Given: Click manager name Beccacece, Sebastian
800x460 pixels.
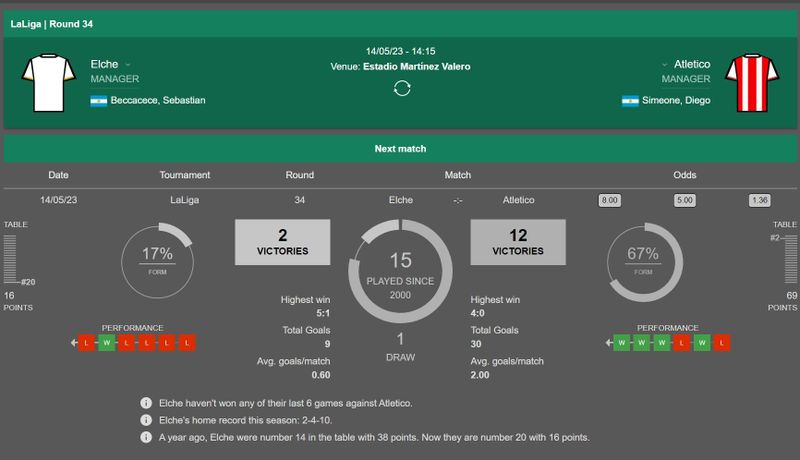Looking at the screenshot, I should (x=158, y=100).
